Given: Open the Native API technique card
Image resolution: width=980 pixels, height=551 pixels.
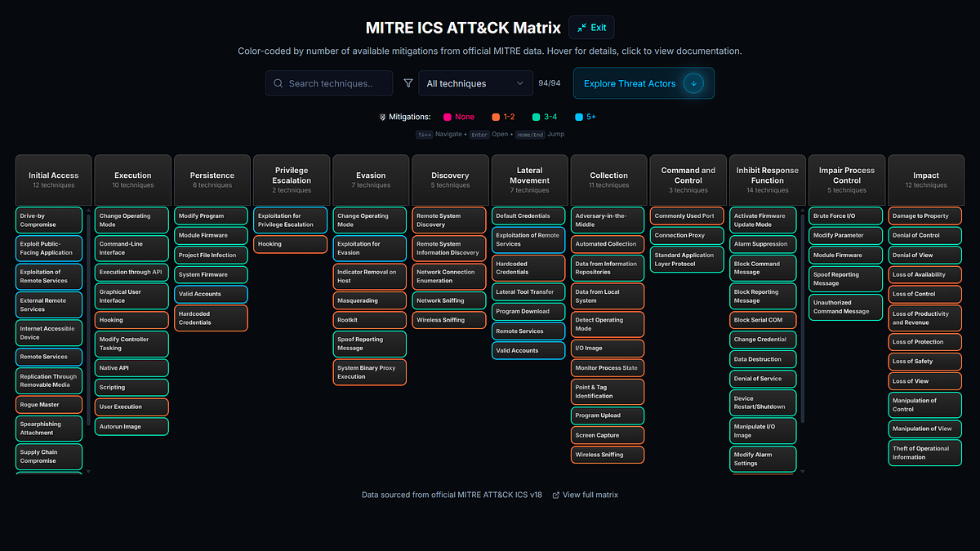Looking at the screenshot, I should coord(132,368).
